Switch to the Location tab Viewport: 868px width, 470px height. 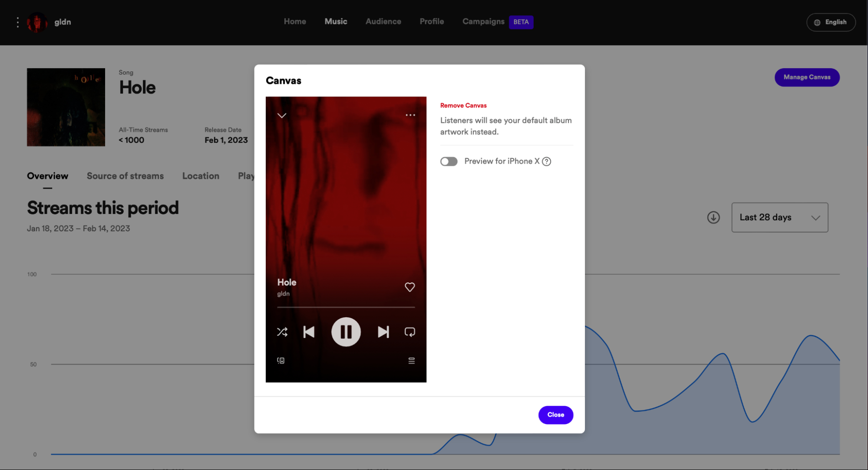(x=201, y=176)
